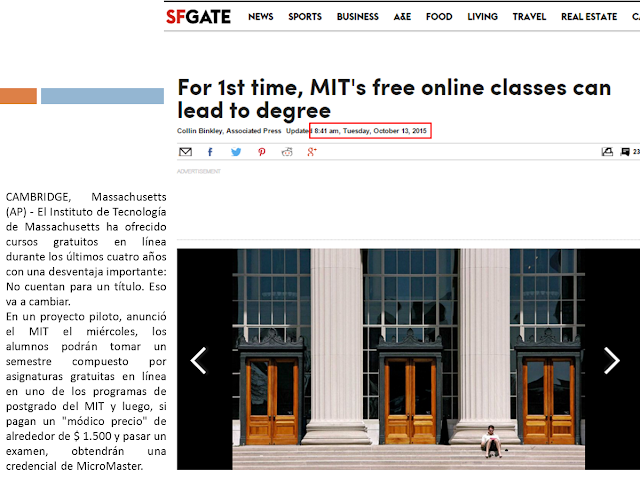Image resolution: width=640 pixels, height=479 pixels.
Task: Click the MIT building slideshow photo
Action: click(409, 359)
